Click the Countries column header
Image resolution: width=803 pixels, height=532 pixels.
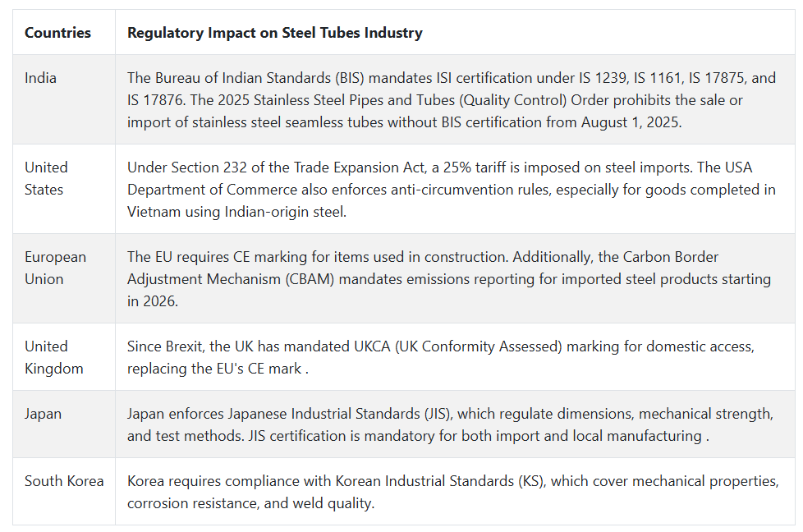coord(57,33)
